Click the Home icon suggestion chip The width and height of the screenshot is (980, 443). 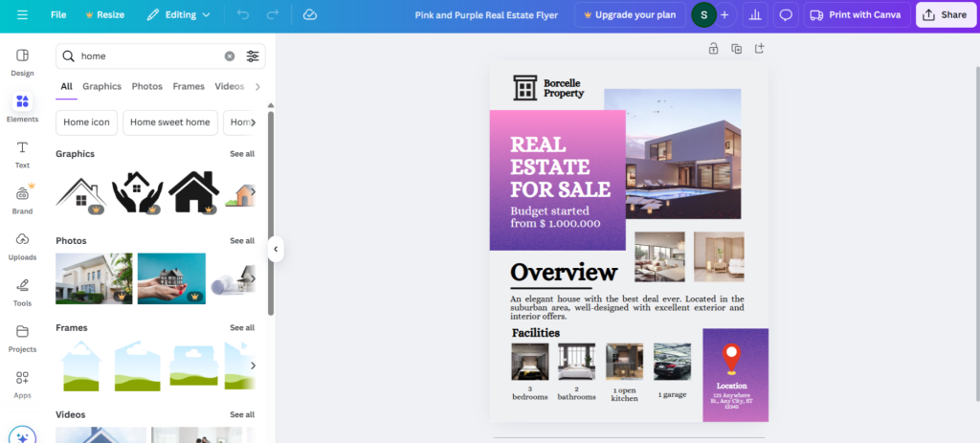tap(86, 122)
